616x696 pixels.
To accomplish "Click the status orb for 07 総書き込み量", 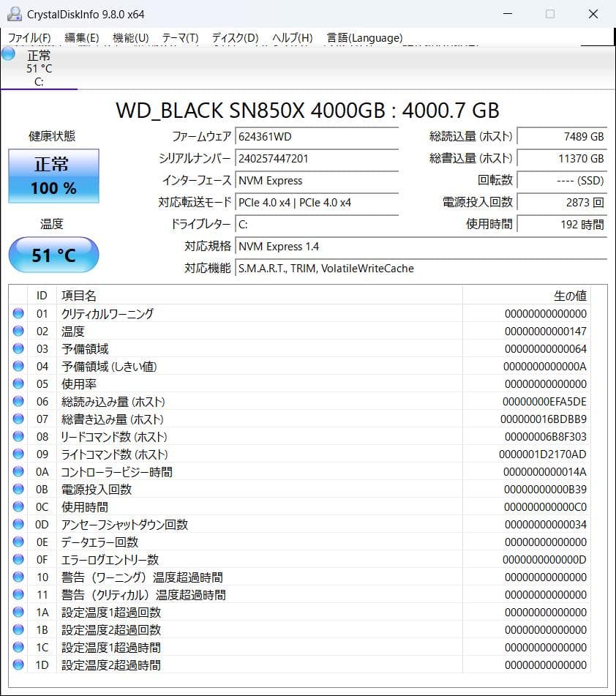I will [18, 419].
